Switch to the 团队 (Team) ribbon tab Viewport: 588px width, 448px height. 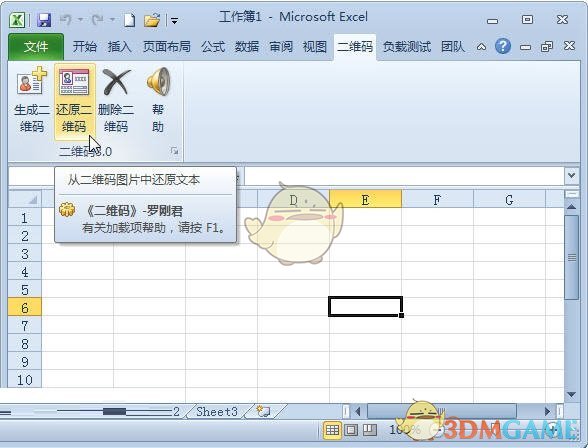coord(453,47)
